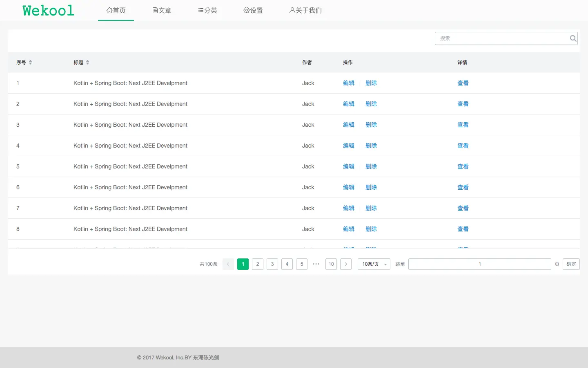
Task: Click 查看 in row 8
Action: pos(463,229)
